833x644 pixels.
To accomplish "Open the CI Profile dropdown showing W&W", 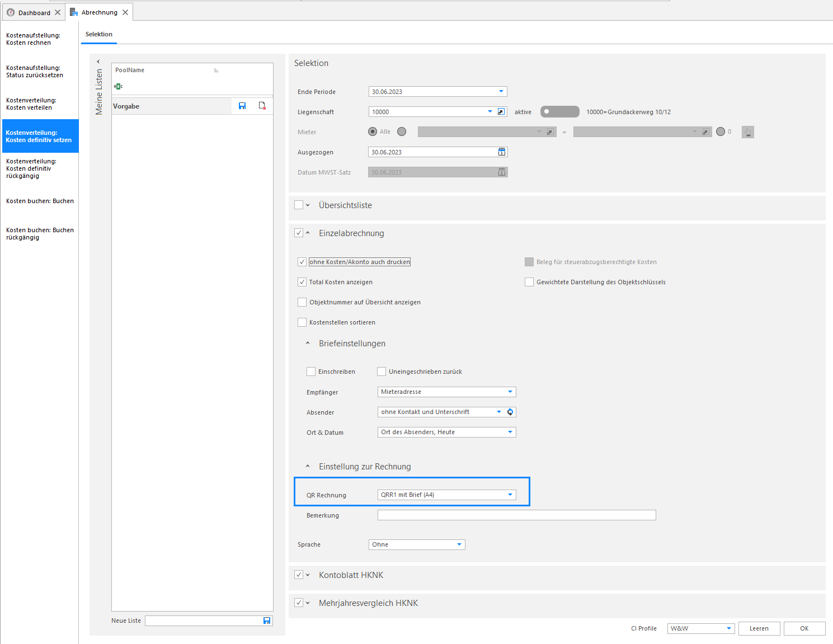I will coord(729,628).
